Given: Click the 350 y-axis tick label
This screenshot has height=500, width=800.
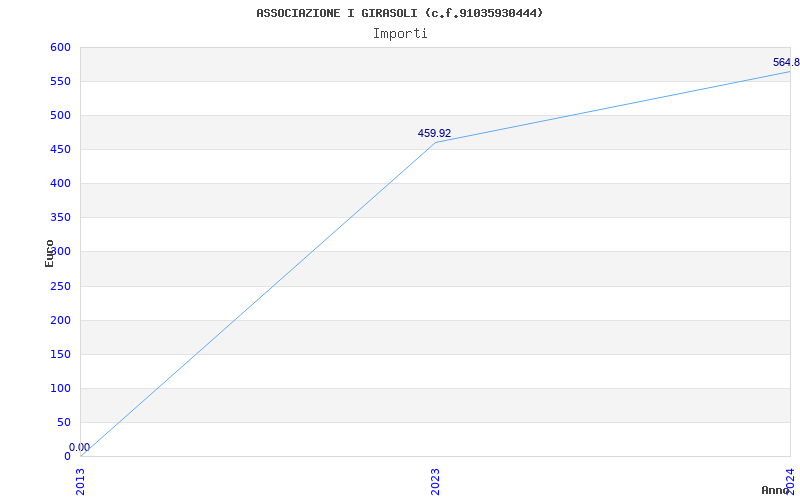Looking at the screenshot, I should [60, 218].
